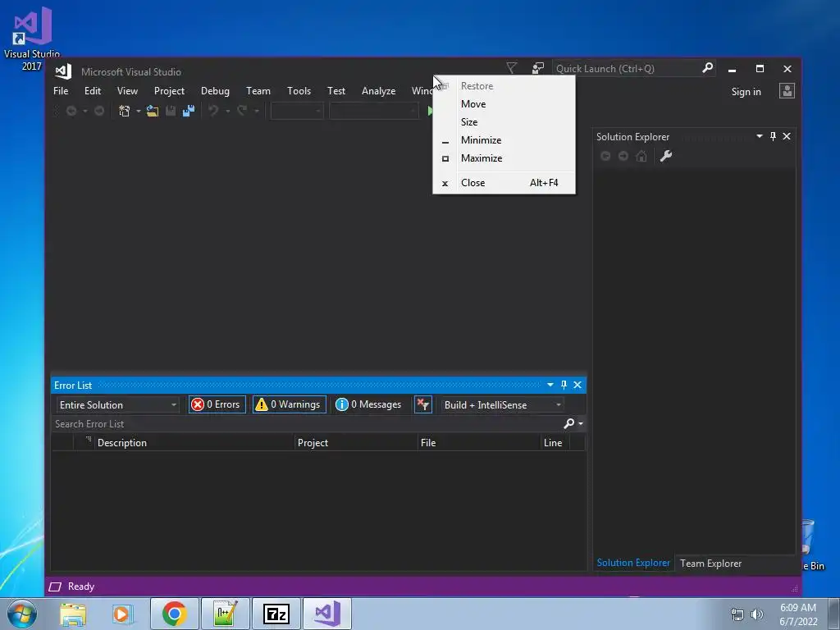Viewport: 840px width, 630px height.
Task: Click the volume speaker icon in system tray
Action: pyautogui.click(x=757, y=614)
